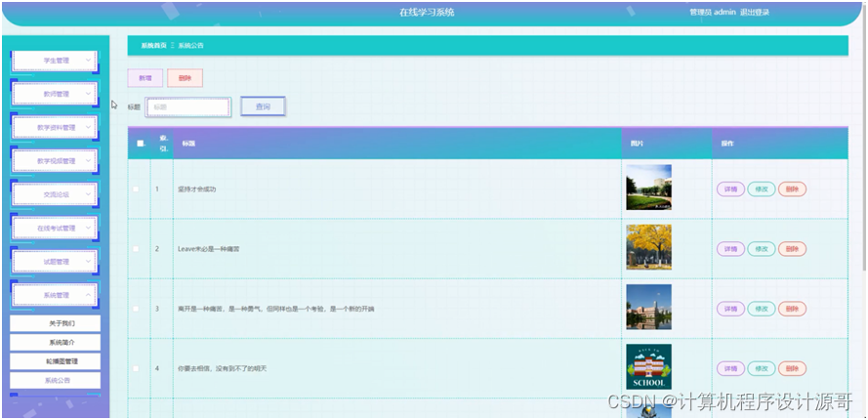Click the title text in row 4

(223, 368)
